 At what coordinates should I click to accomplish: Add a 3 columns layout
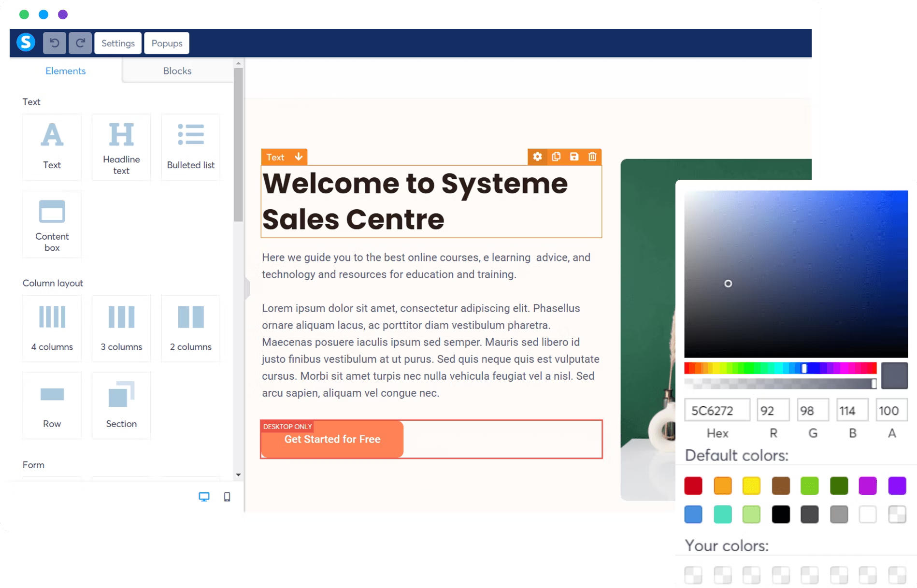tap(121, 329)
